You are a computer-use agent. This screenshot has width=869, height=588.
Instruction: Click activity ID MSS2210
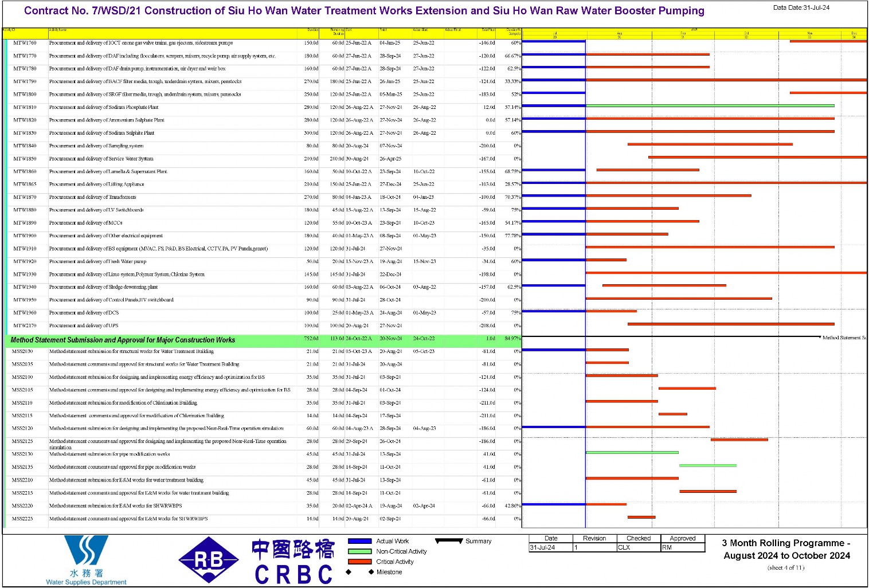click(x=22, y=480)
